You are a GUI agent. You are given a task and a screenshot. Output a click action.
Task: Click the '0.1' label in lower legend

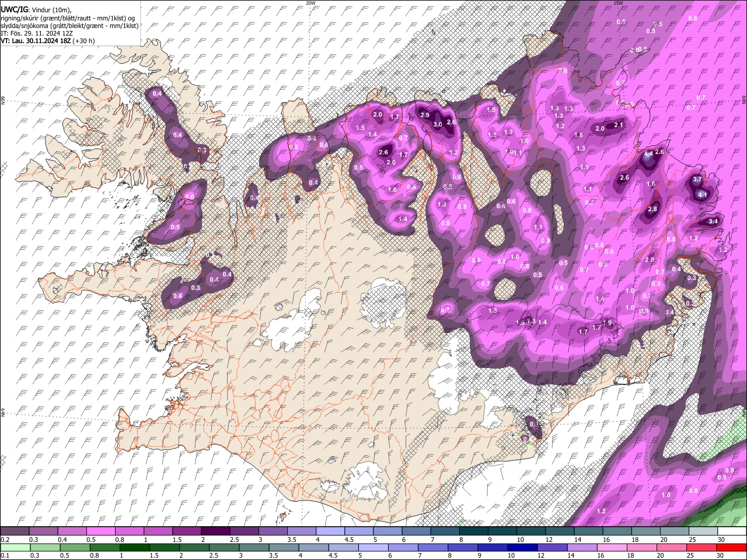(5, 556)
